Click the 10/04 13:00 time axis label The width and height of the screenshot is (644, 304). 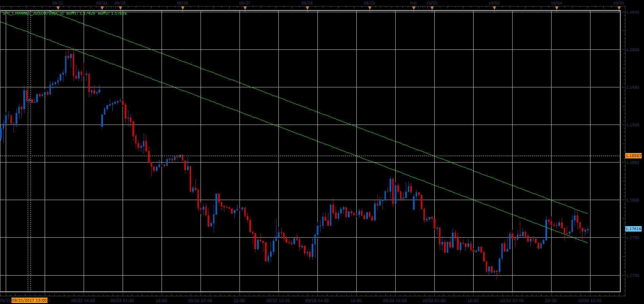tap(590, 301)
